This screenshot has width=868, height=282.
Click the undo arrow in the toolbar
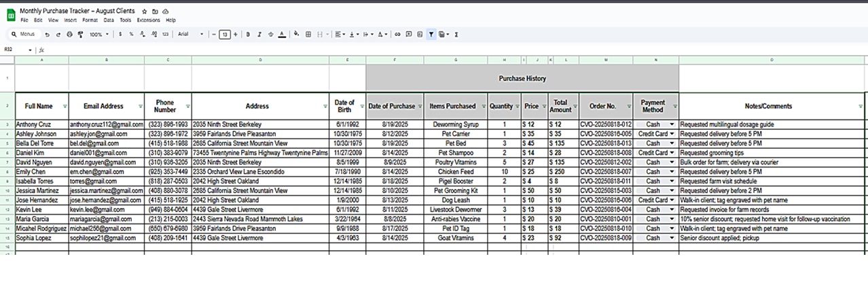pyautogui.click(x=47, y=34)
